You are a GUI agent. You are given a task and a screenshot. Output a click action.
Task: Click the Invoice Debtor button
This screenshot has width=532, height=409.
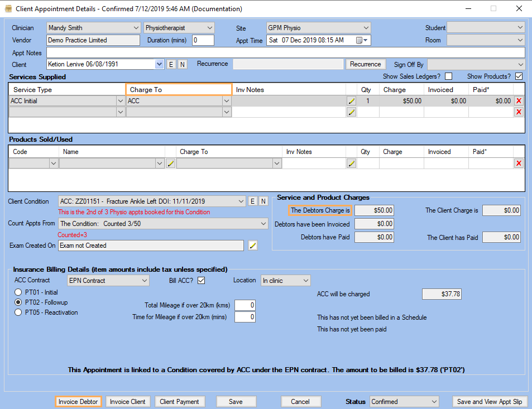click(78, 402)
